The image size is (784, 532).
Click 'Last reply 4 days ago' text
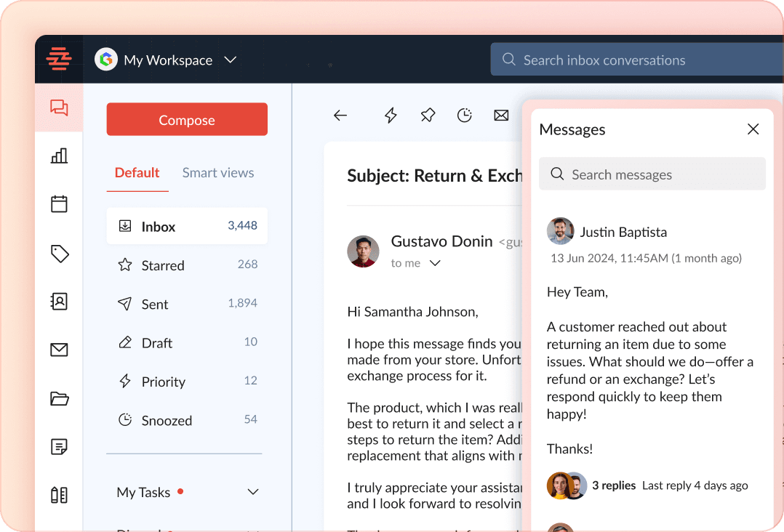pyautogui.click(x=695, y=485)
